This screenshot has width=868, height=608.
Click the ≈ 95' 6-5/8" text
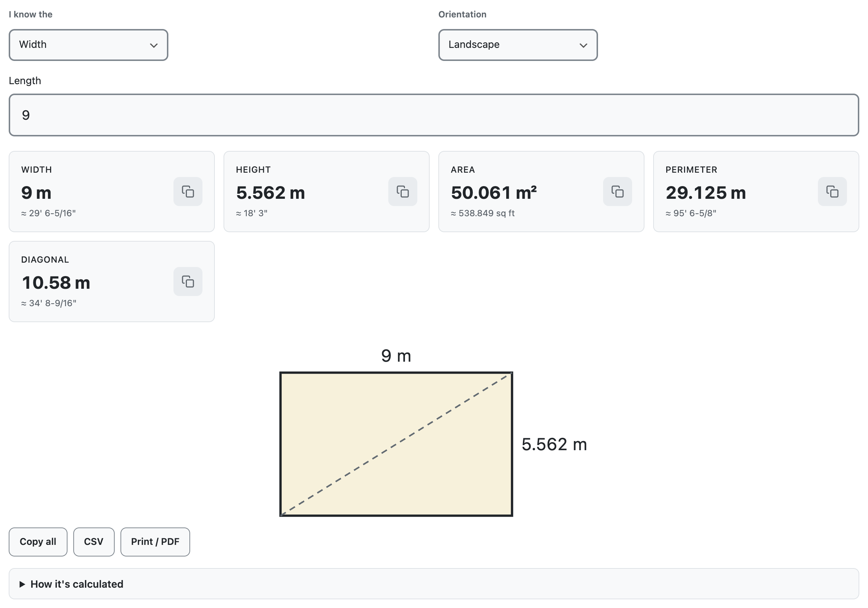(691, 214)
